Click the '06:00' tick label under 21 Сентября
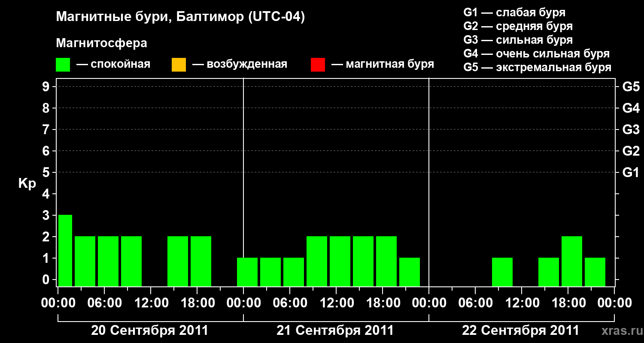Screen dimensions: 644x343 [290, 303]
